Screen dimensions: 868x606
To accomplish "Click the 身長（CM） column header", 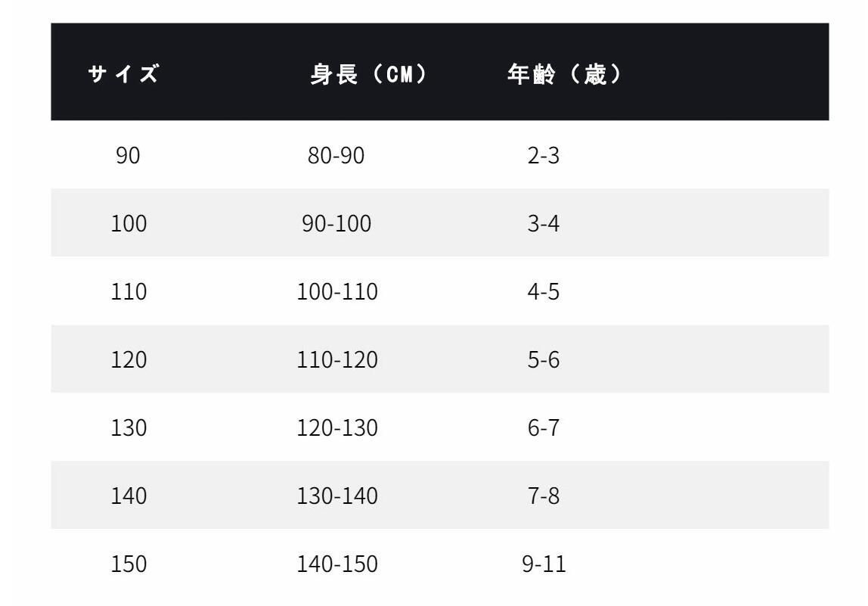I will tap(368, 75).
